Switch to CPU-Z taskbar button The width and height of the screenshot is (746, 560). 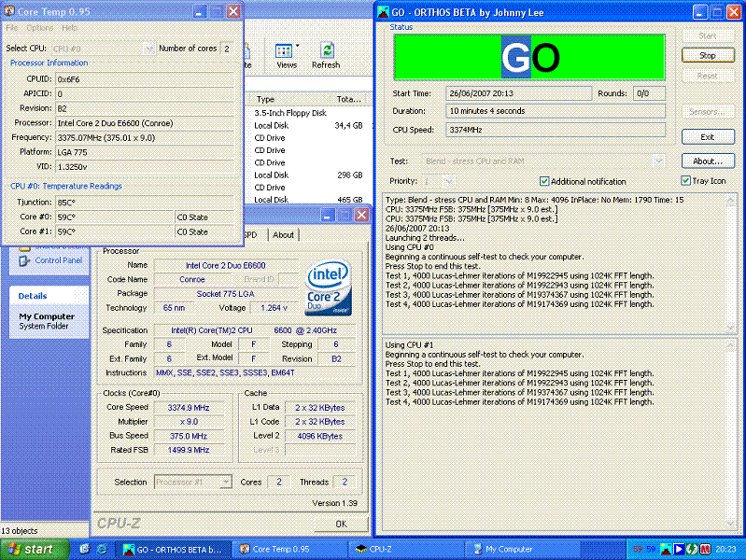407,550
